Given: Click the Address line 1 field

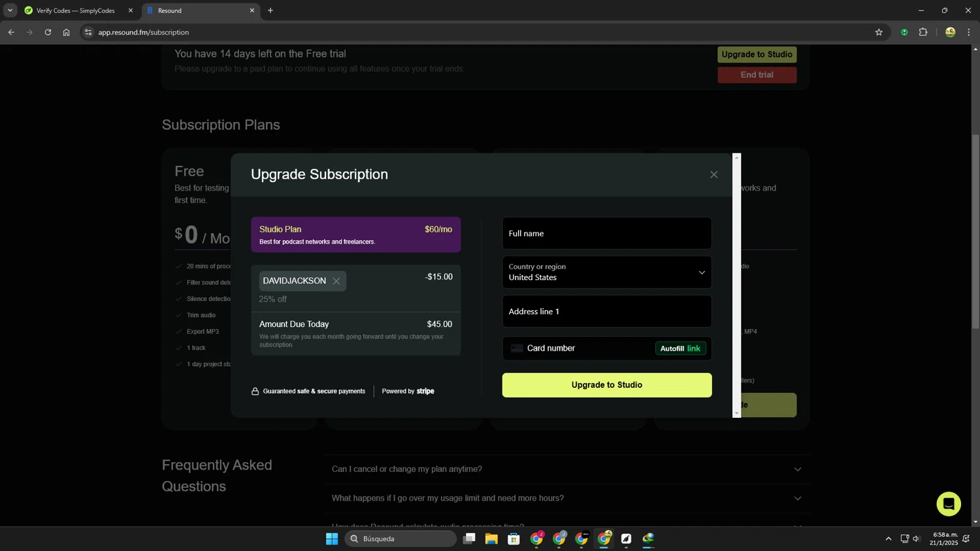Looking at the screenshot, I should [606, 311].
